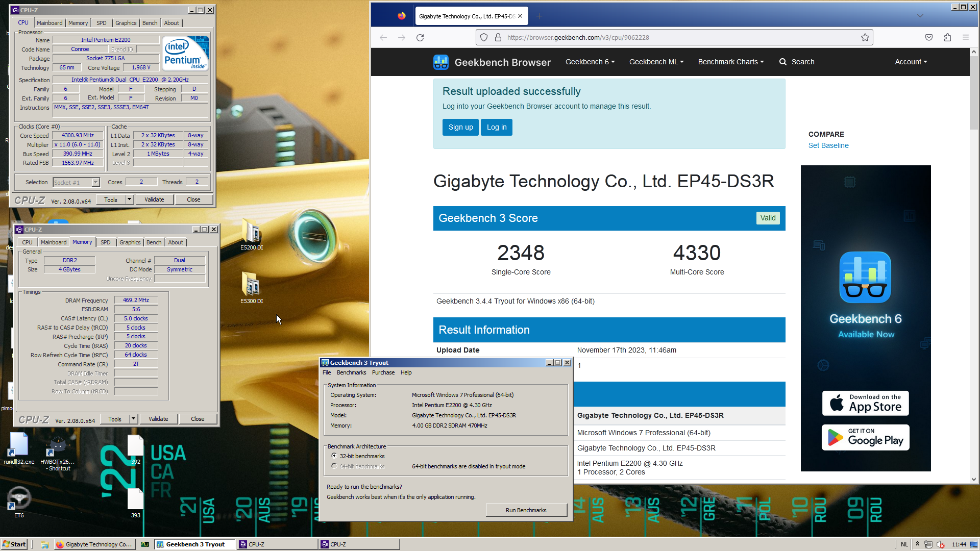Show hidden tray icons chevron
Screen dimensions: 980x551
pyautogui.click(x=917, y=544)
